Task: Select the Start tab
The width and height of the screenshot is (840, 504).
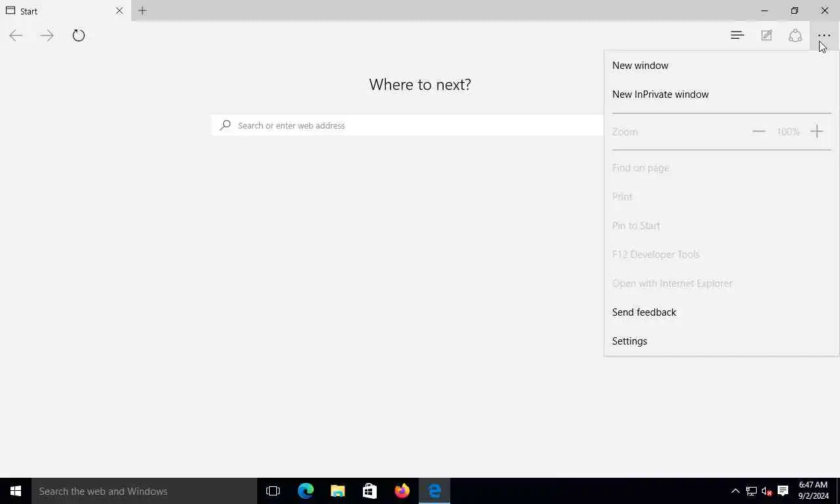Action: (66, 10)
